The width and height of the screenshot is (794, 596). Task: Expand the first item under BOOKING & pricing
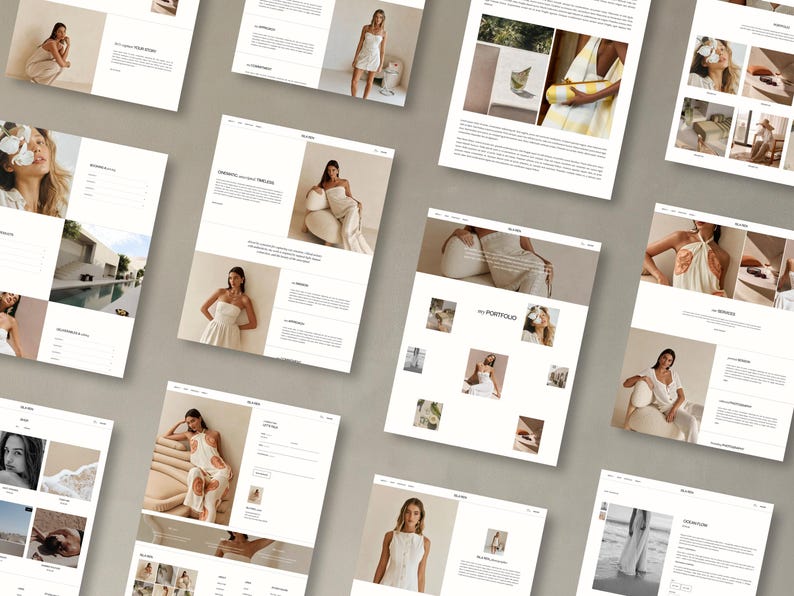pyautogui.click(x=116, y=178)
